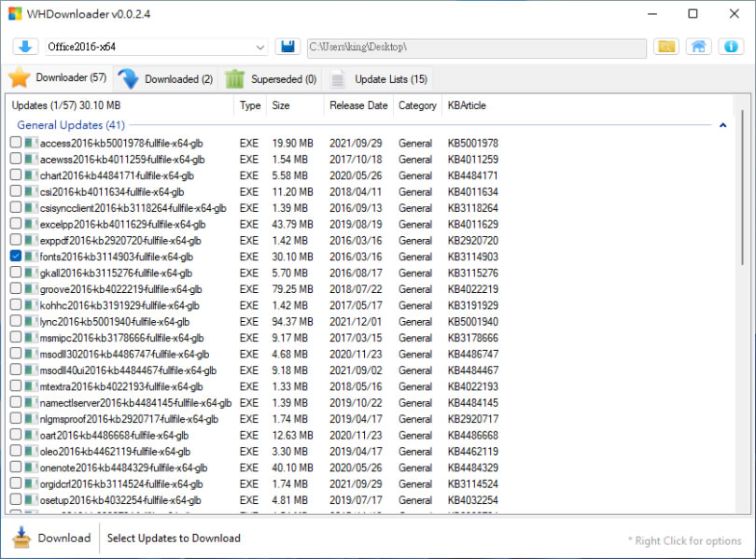Open the blue info icon button
The height and width of the screenshot is (559, 756).
(x=731, y=47)
